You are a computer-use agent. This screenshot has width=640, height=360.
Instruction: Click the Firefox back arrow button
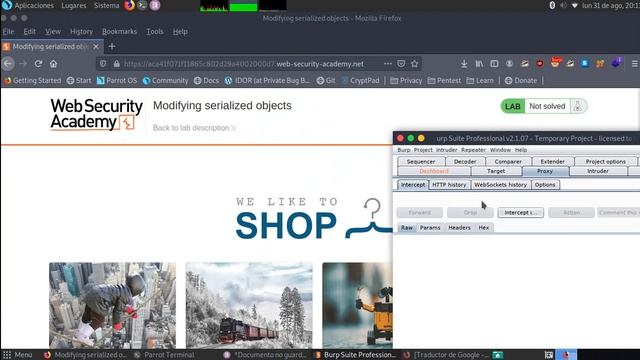click(8, 64)
